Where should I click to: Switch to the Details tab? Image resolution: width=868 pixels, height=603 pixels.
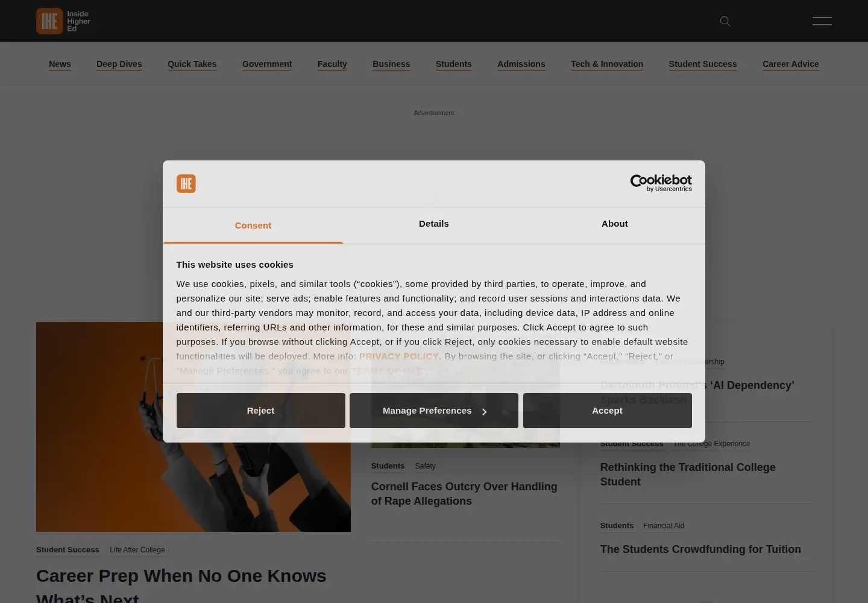[x=434, y=224]
